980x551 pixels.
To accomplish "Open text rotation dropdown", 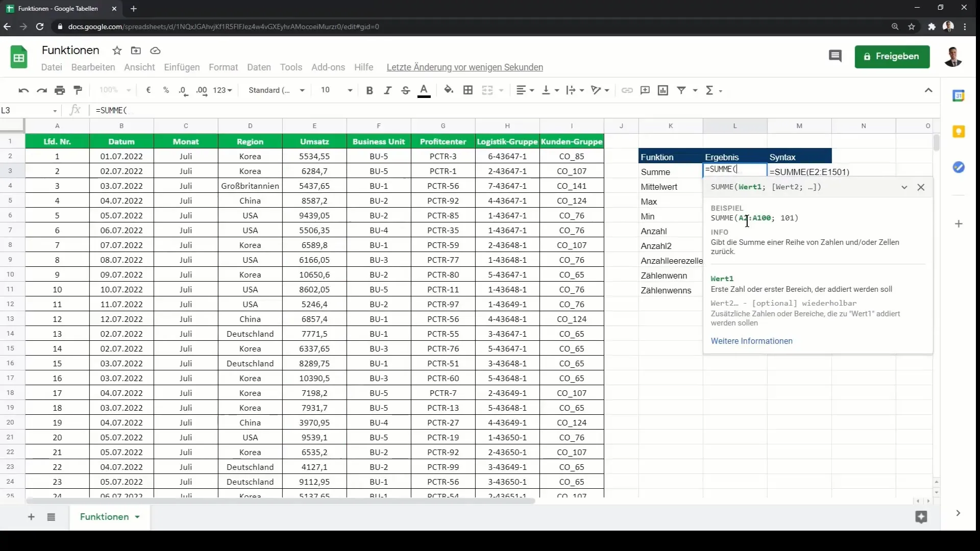I will tap(600, 90).
